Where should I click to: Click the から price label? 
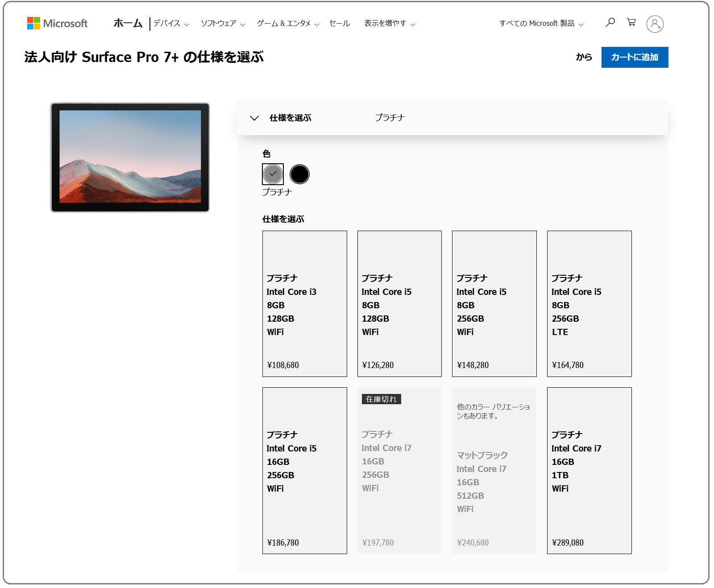click(584, 57)
